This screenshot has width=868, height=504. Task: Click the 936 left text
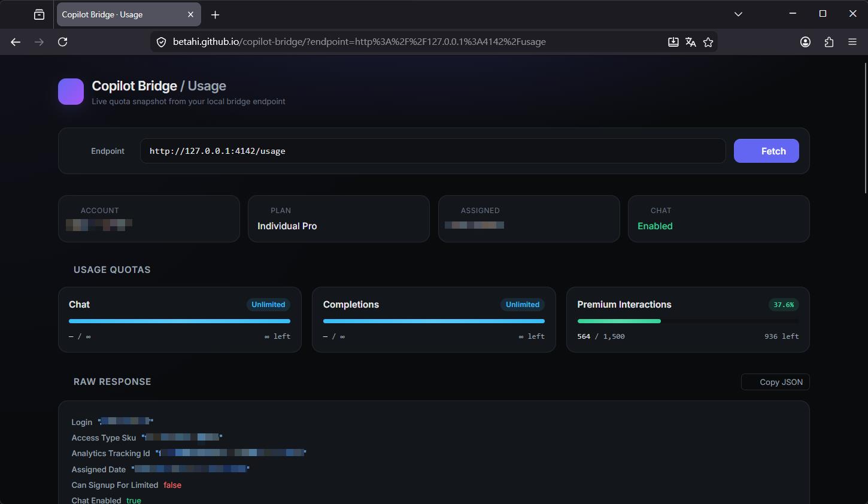(x=782, y=336)
